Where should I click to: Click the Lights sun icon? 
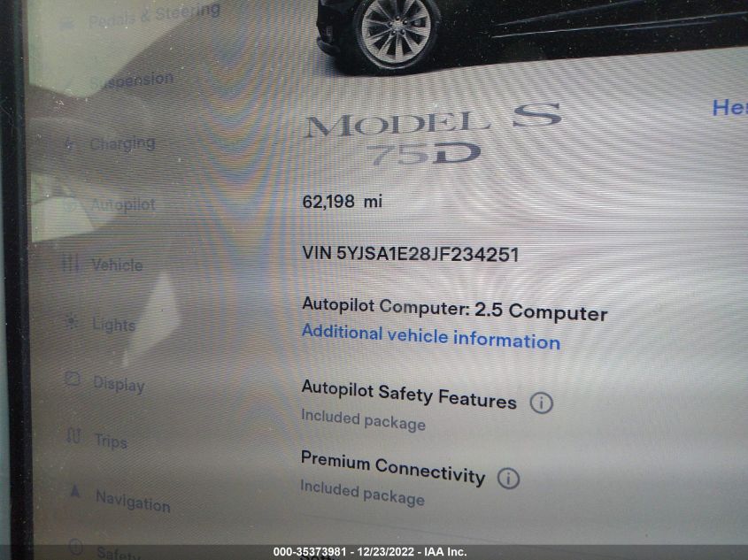tap(72, 322)
